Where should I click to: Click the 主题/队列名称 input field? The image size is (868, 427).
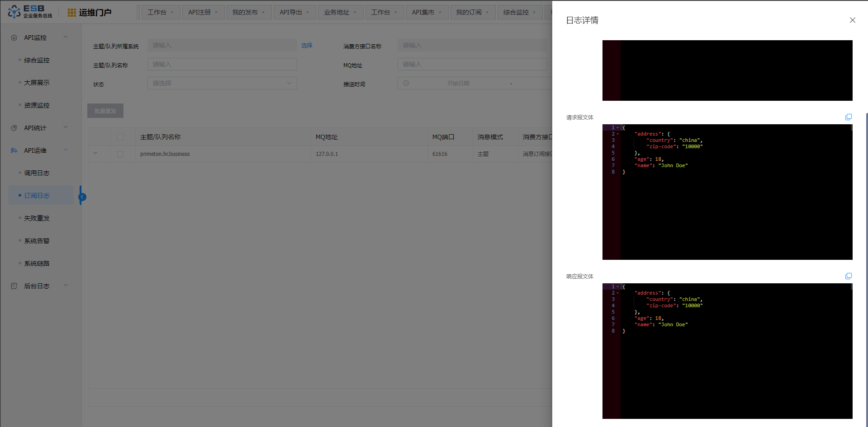tap(222, 64)
